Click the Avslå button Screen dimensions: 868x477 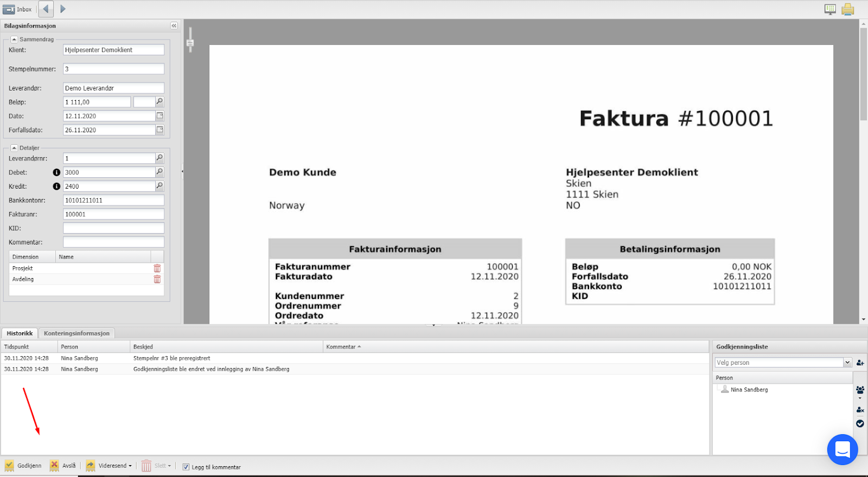63,466
